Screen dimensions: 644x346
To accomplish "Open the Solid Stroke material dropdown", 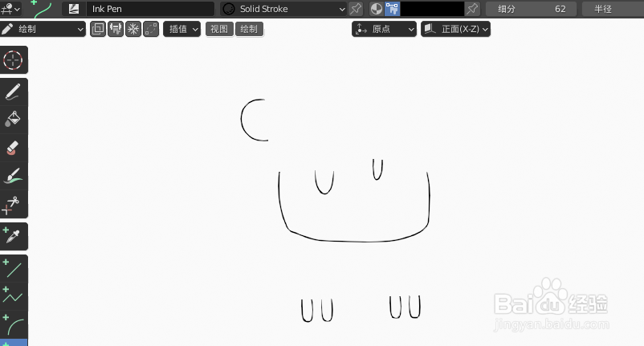I will (x=283, y=9).
